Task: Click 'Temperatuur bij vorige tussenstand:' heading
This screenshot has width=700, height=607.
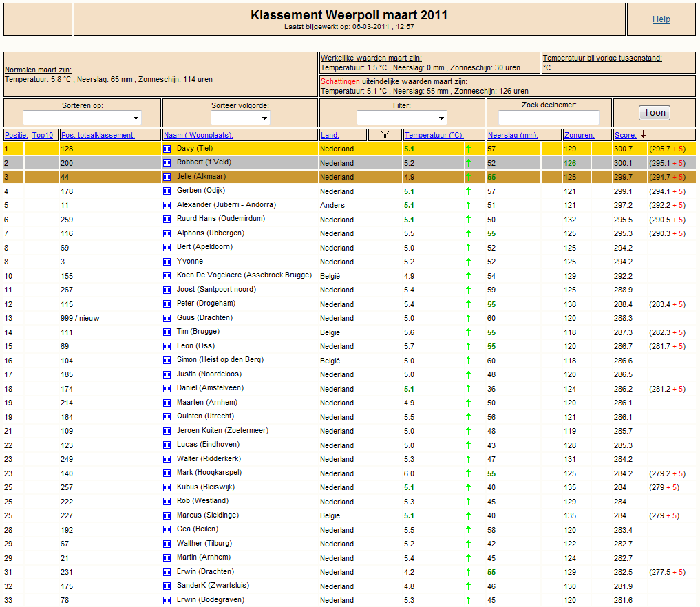Action: click(602, 58)
